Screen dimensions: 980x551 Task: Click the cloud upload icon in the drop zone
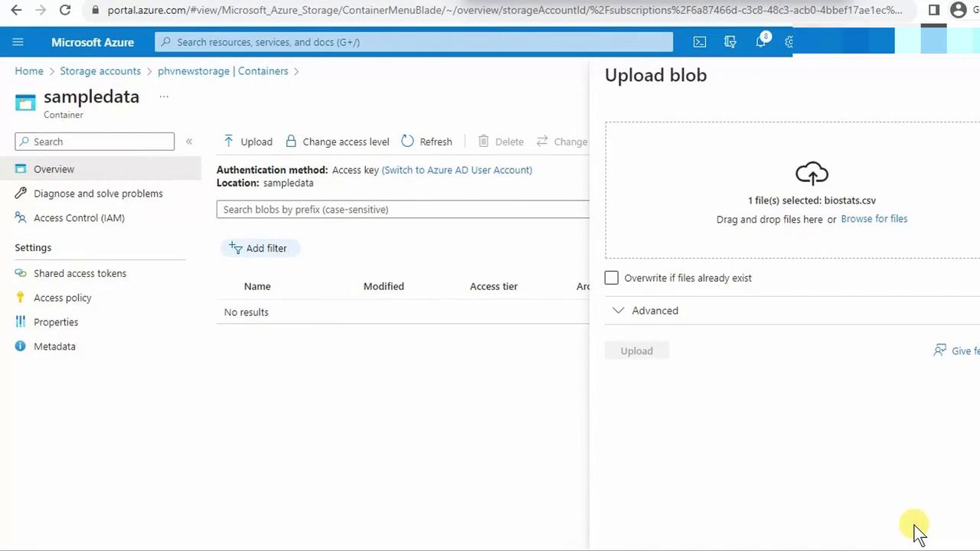click(x=812, y=173)
